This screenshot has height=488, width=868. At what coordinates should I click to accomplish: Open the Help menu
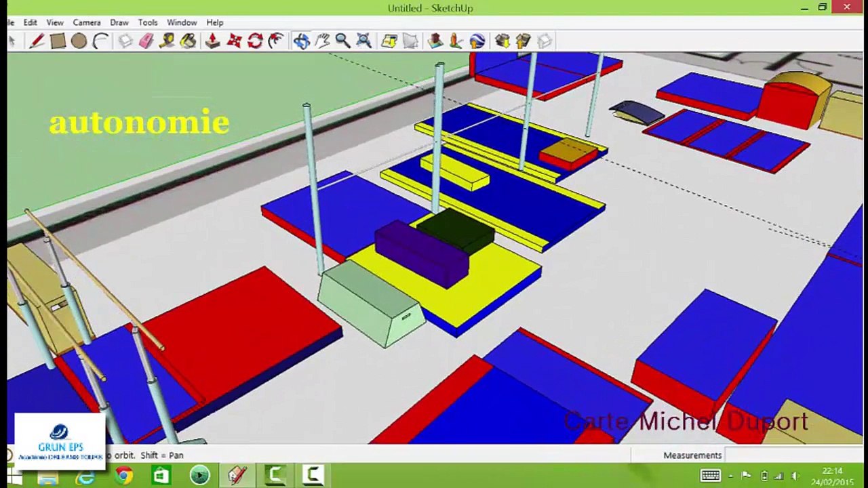pos(215,22)
